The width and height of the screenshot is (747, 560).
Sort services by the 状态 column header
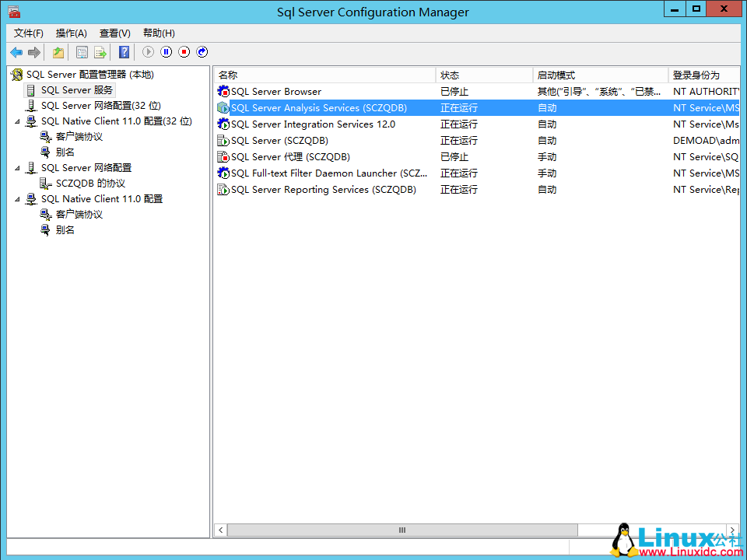coord(482,73)
